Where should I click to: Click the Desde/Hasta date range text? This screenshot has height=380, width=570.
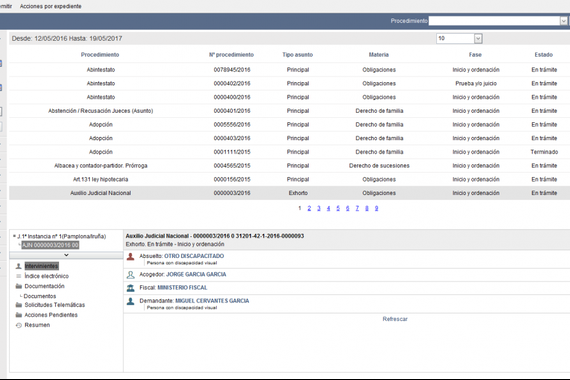coord(67,39)
